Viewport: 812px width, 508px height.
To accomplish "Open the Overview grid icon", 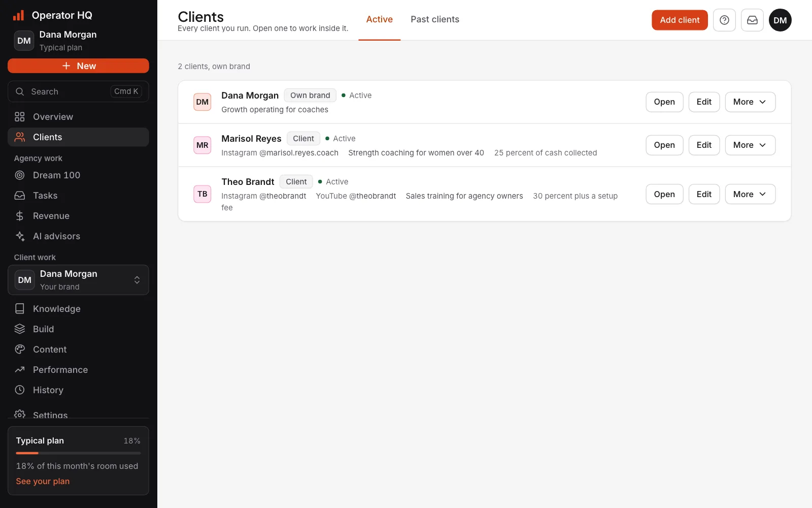I will click(x=20, y=117).
